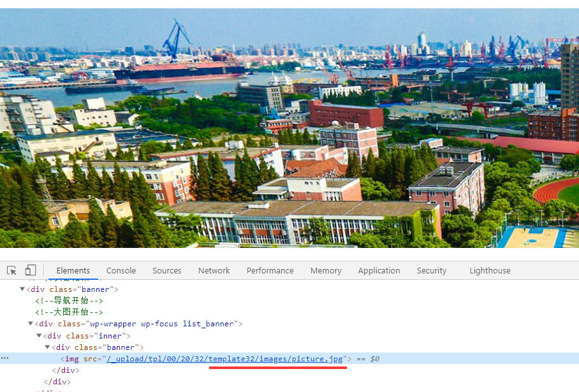This screenshot has width=579, height=392.
Task: Select the Memory tab
Action: (326, 270)
